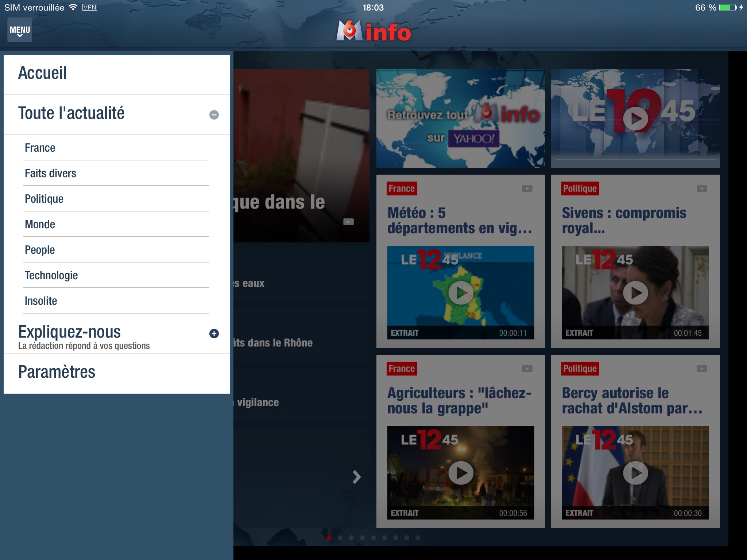Viewport: 747px width, 560px height.
Task: Click the Politique tag on Bercy card
Action: [580, 369]
